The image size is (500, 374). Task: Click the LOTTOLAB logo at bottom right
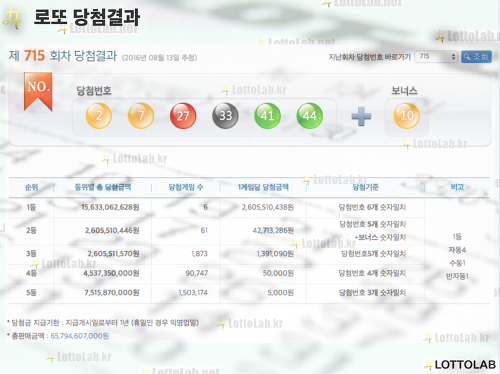(460, 365)
